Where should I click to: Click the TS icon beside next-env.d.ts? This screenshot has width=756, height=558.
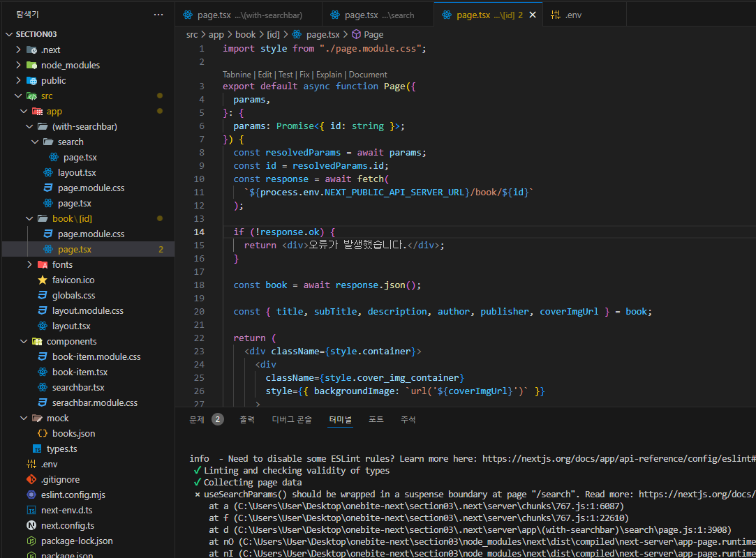(x=31, y=511)
